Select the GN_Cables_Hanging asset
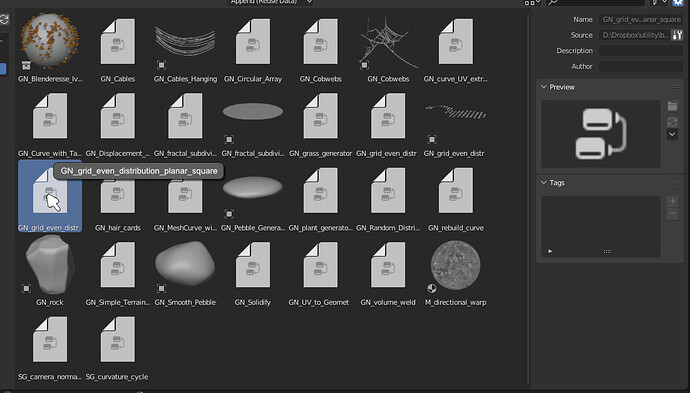The height and width of the screenshot is (393, 690). click(x=185, y=48)
